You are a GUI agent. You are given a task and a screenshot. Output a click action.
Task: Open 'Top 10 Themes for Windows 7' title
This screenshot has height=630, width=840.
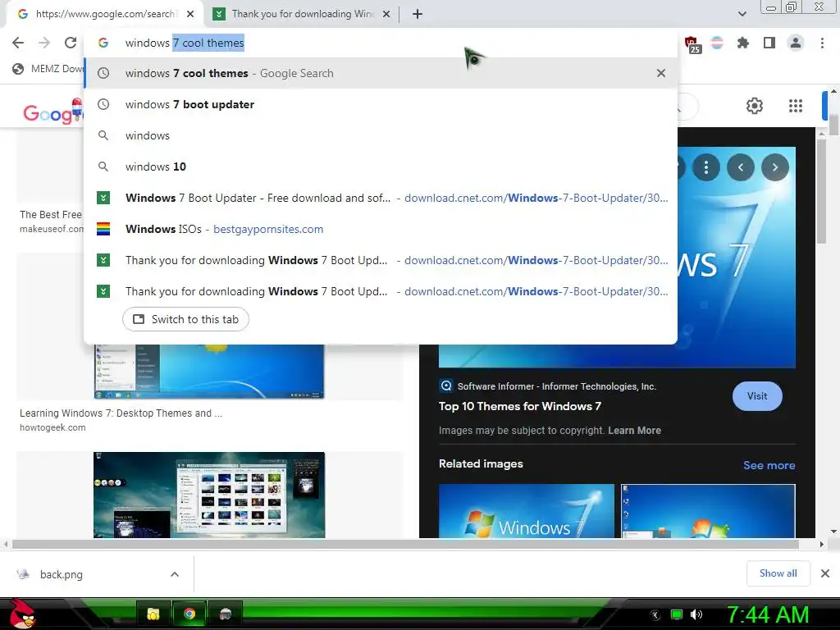pos(519,406)
